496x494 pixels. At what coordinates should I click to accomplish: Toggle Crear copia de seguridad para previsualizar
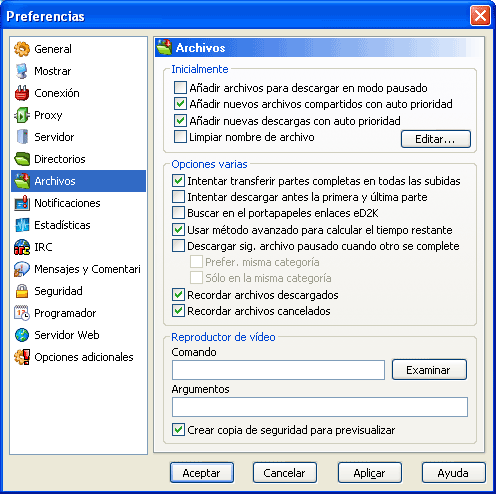[178, 430]
